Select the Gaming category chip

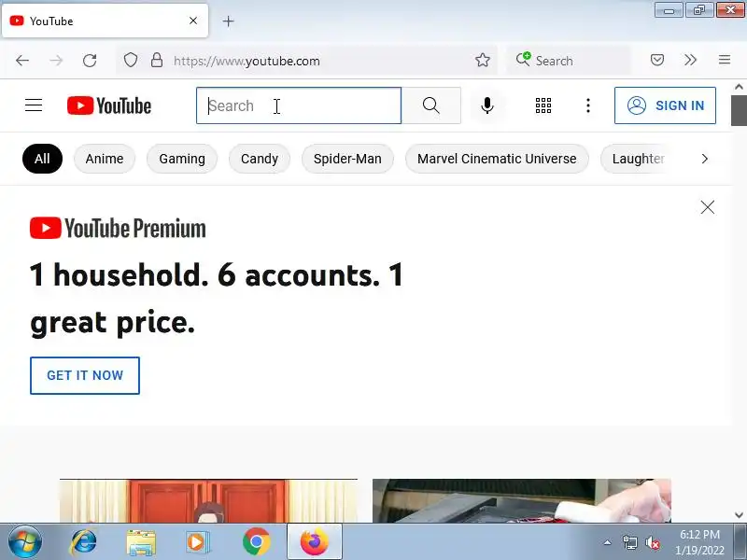coord(182,159)
